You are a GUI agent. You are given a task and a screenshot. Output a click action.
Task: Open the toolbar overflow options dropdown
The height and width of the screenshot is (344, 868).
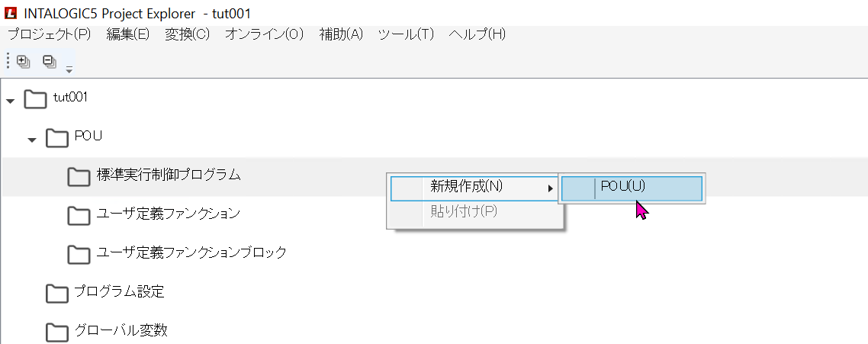click(69, 69)
